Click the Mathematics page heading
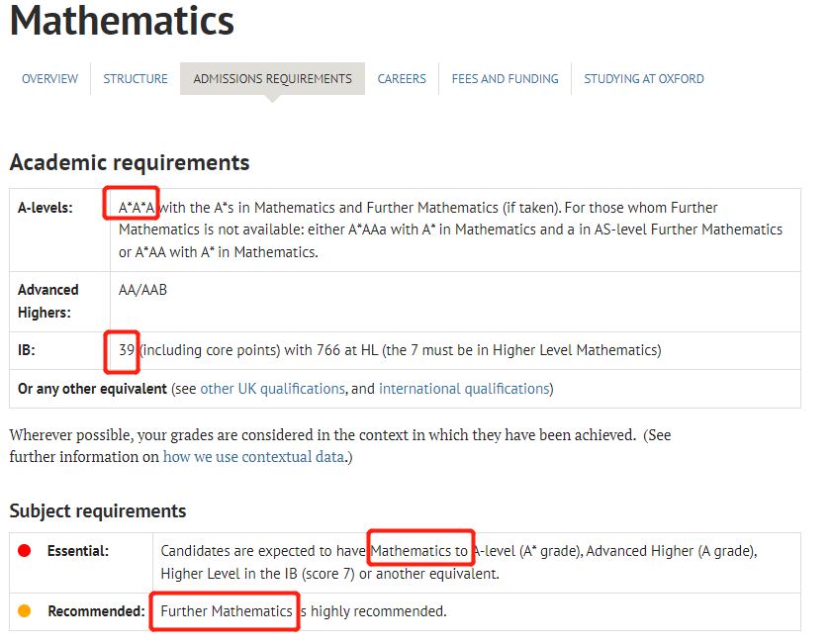833x644 pixels. click(x=122, y=21)
